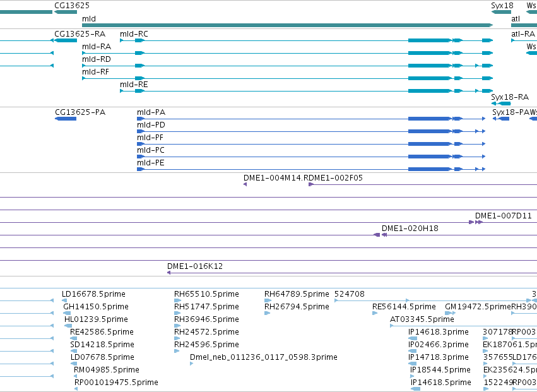Screen dimensions: 537x392
Task: Select the RH26794.5prime EST label
Action: (x=297, y=307)
